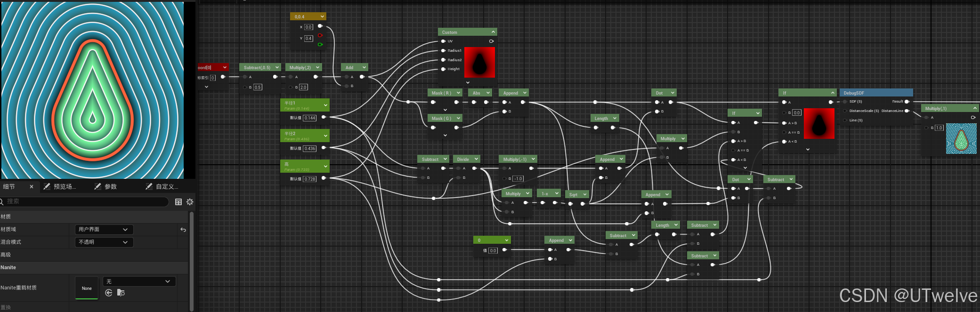Click the material preview viewport

tap(92, 90)
